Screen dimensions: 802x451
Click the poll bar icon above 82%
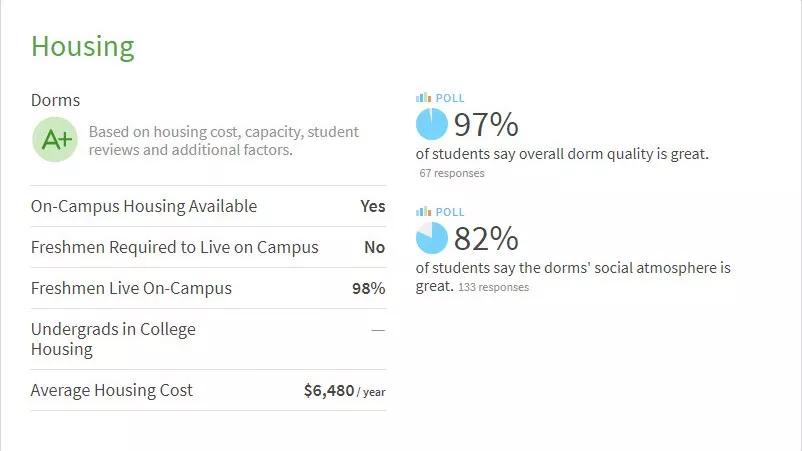coord(422,212)
